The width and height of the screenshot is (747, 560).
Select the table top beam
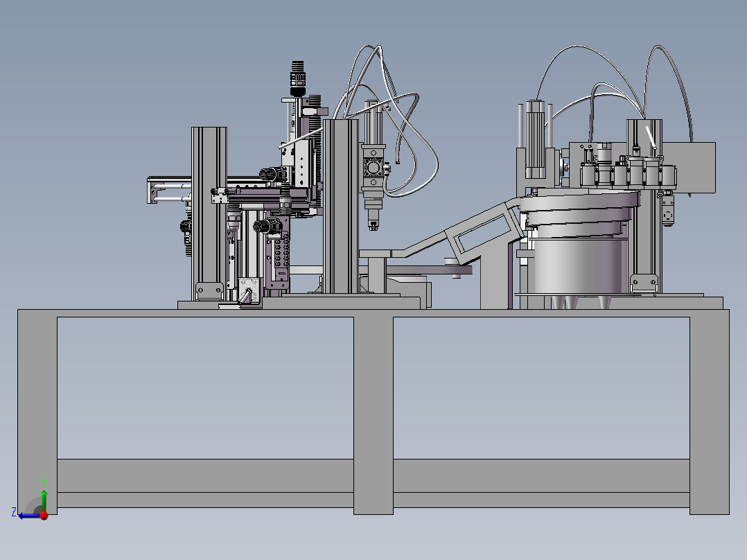pos(373,313)
